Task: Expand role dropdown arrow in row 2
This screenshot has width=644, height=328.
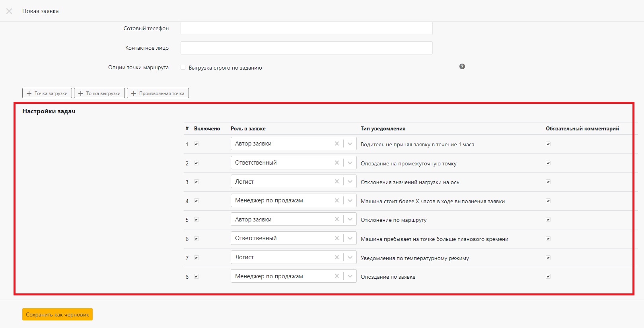Action: [350, 163]
